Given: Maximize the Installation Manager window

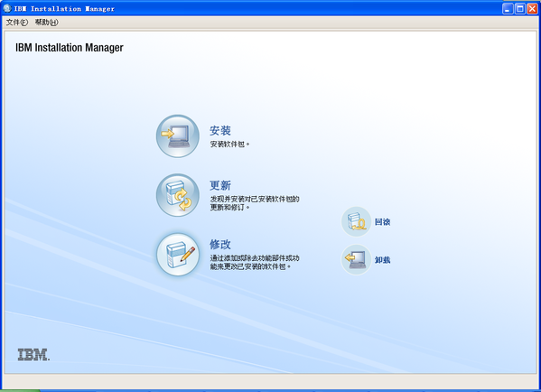Looking at the screenshot, I should point(520,9).
